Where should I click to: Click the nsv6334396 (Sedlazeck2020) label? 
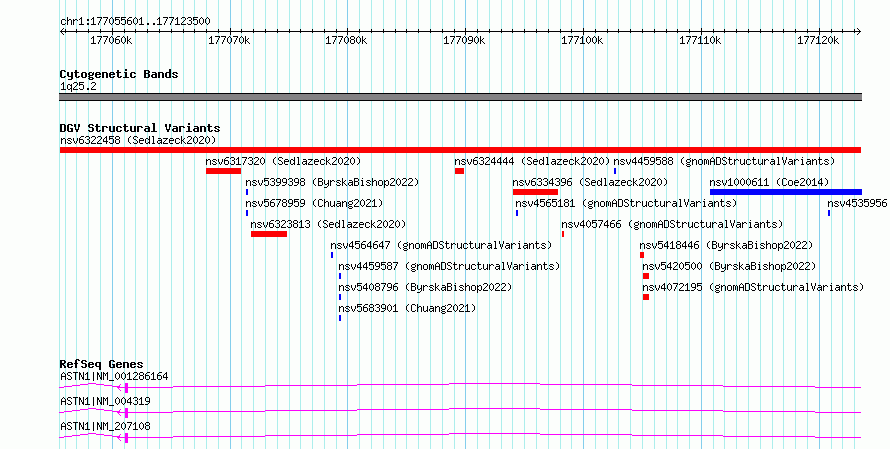(x=590, y=182)
